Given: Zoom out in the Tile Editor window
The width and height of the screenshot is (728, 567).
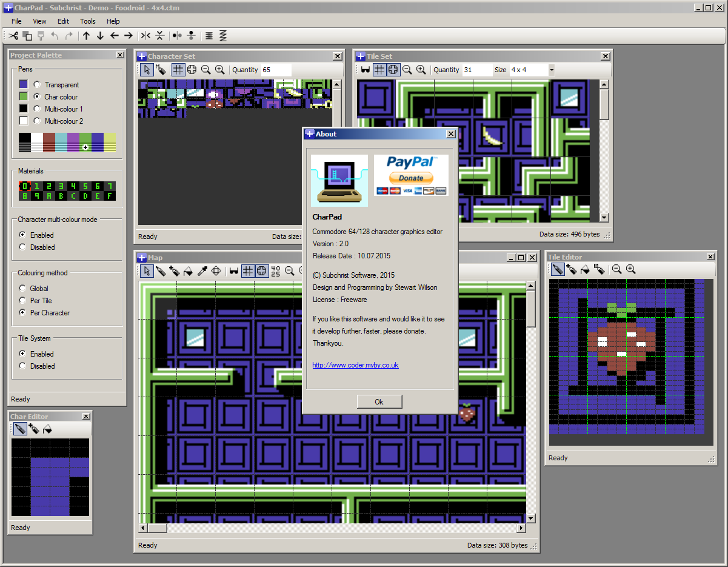Looking at the screenshot, I should (616, 269).
